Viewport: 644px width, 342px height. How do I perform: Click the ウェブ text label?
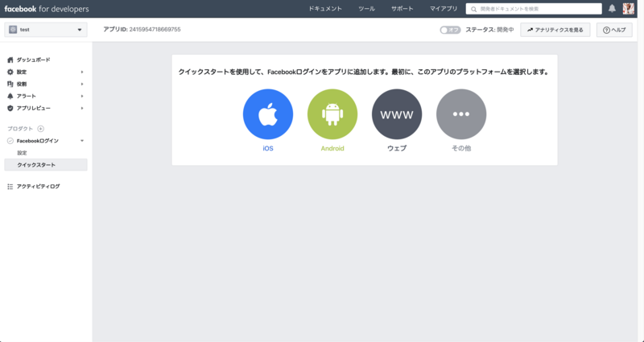coord(397,149)
